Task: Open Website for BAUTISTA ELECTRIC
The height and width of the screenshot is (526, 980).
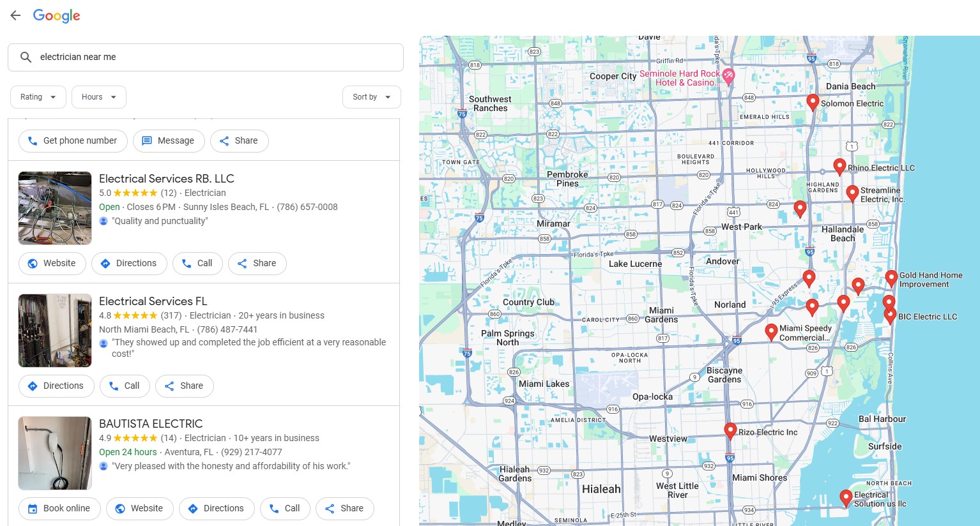Action: click(x=140, y=509)
